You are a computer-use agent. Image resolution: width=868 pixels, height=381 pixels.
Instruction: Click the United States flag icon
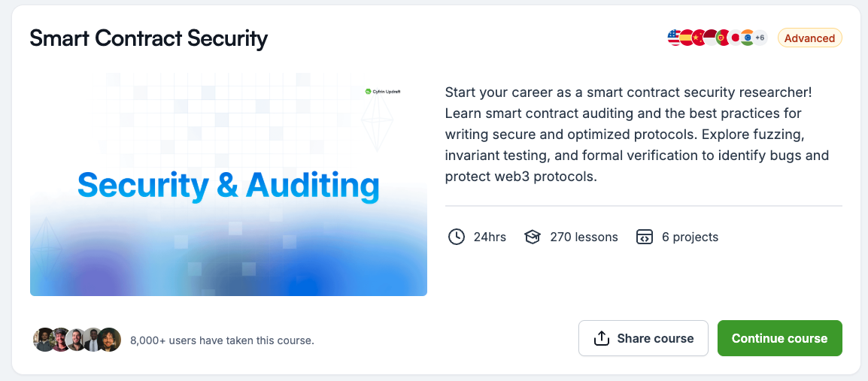click(x=673, y=38)
